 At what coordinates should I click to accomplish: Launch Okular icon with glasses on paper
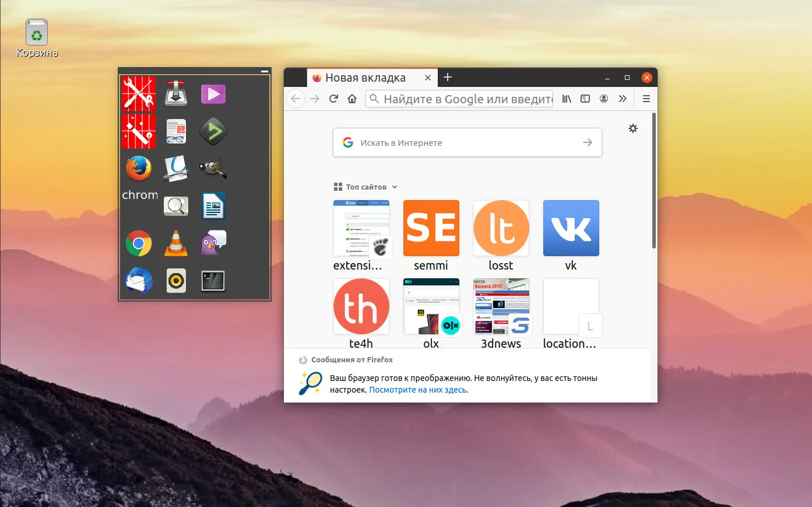pyautogui.click(x=176, y=169)
